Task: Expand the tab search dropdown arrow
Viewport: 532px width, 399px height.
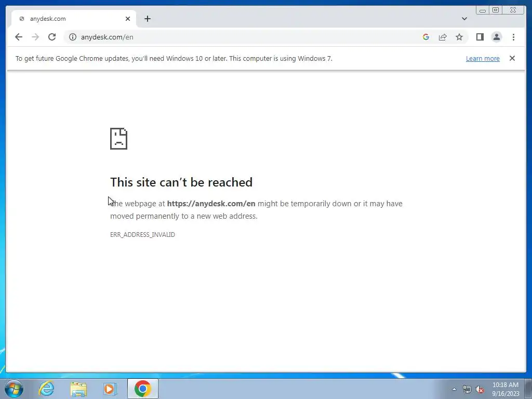Action: coord(464,19)
